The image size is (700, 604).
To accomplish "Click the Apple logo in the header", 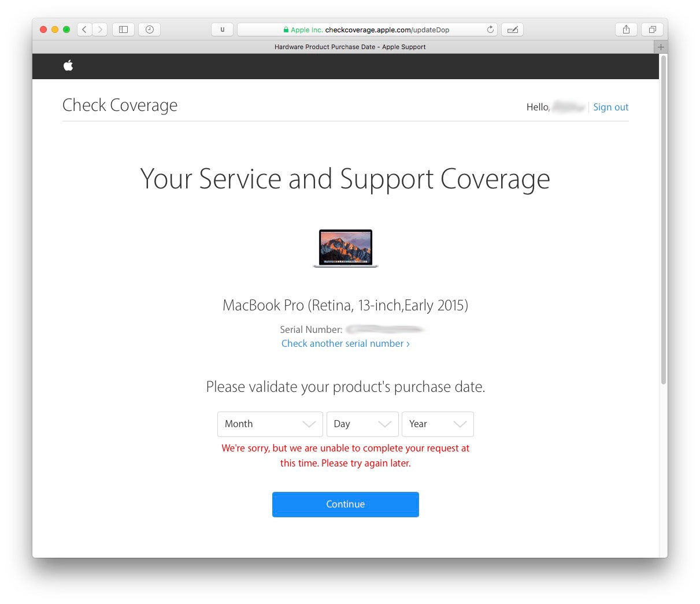I will click(68, 65).
